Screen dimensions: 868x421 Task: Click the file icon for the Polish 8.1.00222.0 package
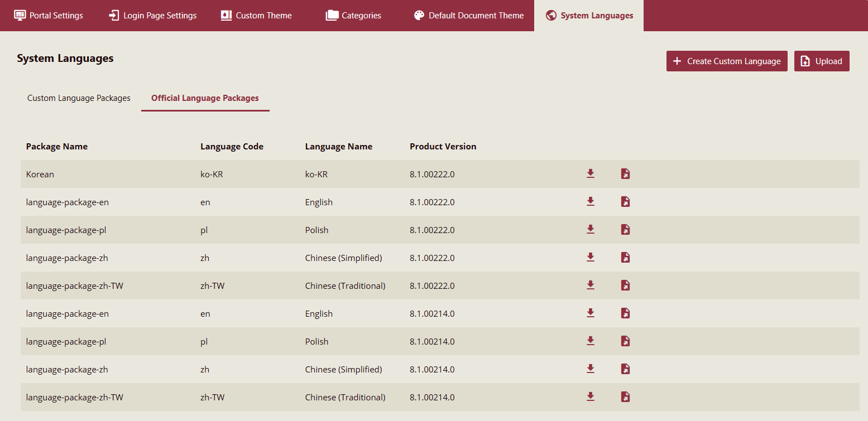pos(625,229)
